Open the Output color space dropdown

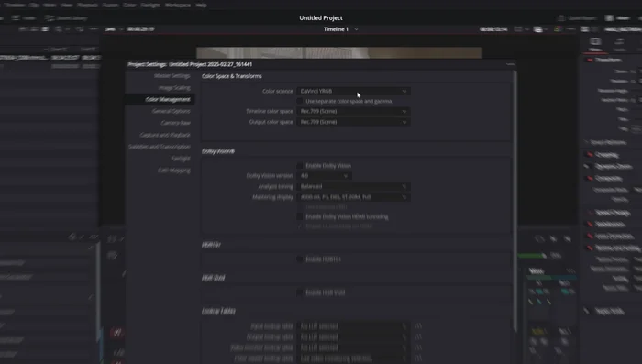point(353,122)
